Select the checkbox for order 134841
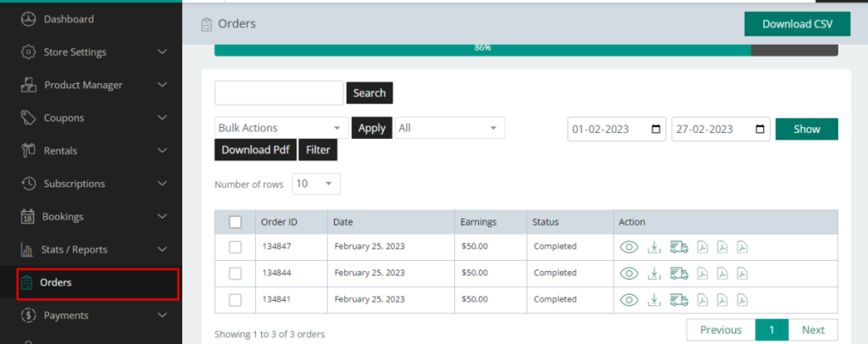The image size is (868, 344). pyautogui.click(x=236, y=300)
